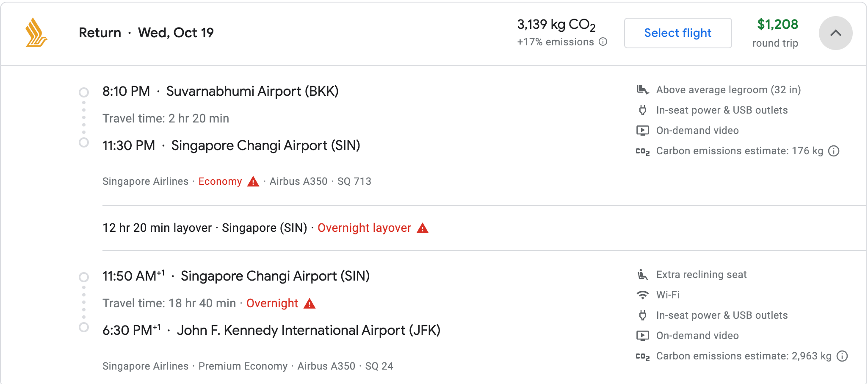Click the Return Wed, Oct 19 header

point(146,33)
